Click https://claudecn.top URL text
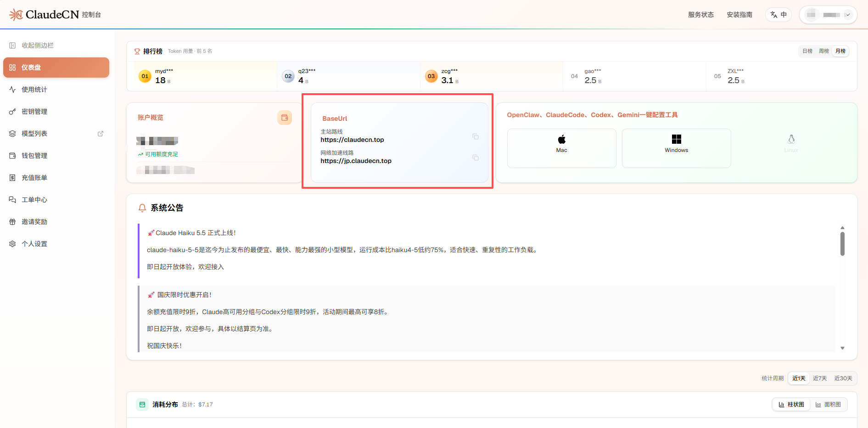This screenshot has width=868, height=428. (352, 140)
